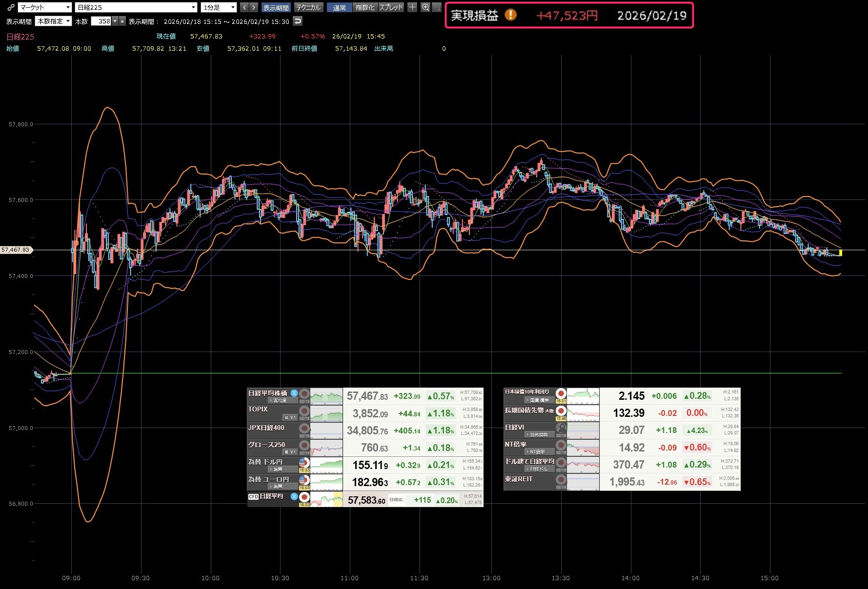Click the previous symbol left arrow
868x589 pixels.
click(244, 7)
